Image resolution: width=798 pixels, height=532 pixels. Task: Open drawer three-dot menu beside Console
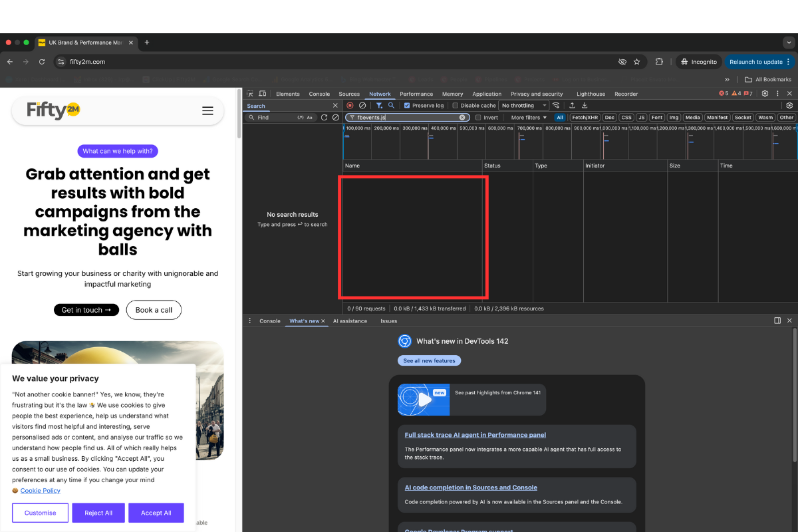click(250, 321)
